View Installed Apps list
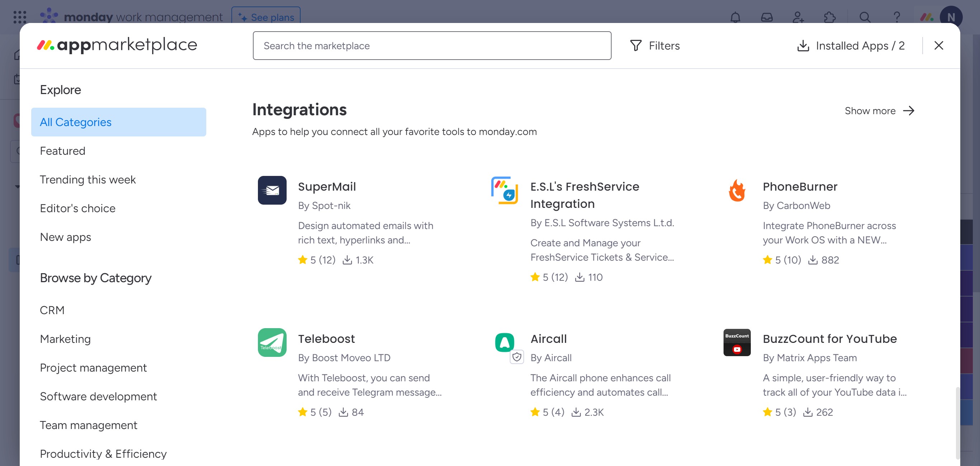This screenshot has width=980, height=466. [851, 46]
